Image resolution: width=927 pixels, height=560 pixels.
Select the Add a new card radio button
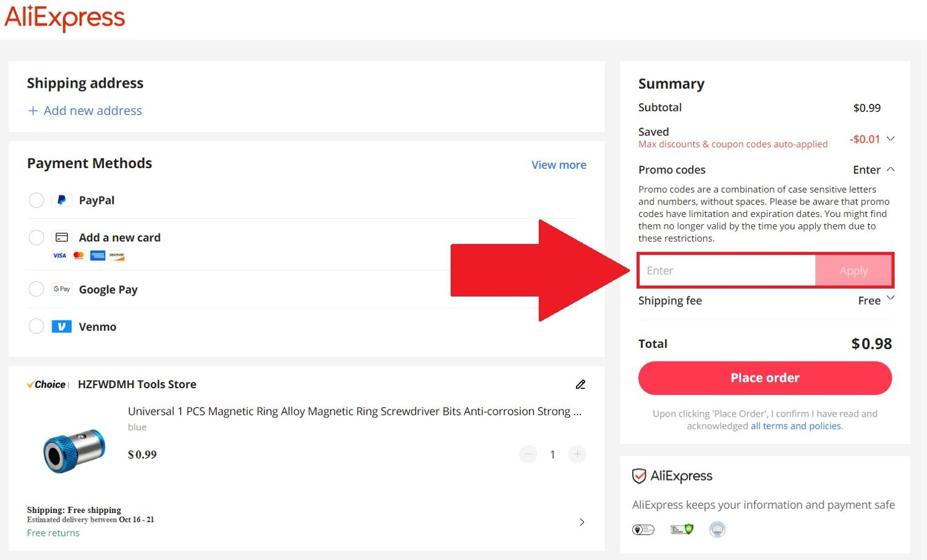tap(36, 237)
